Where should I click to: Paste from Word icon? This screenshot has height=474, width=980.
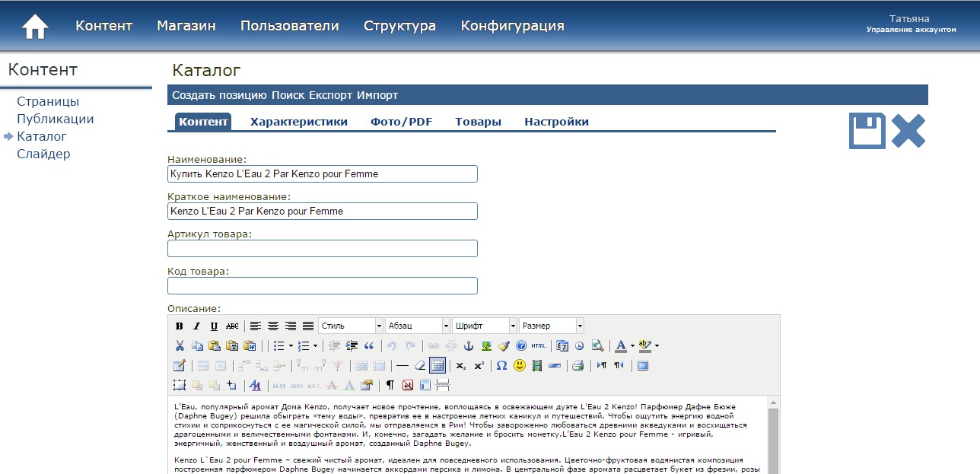250,345
